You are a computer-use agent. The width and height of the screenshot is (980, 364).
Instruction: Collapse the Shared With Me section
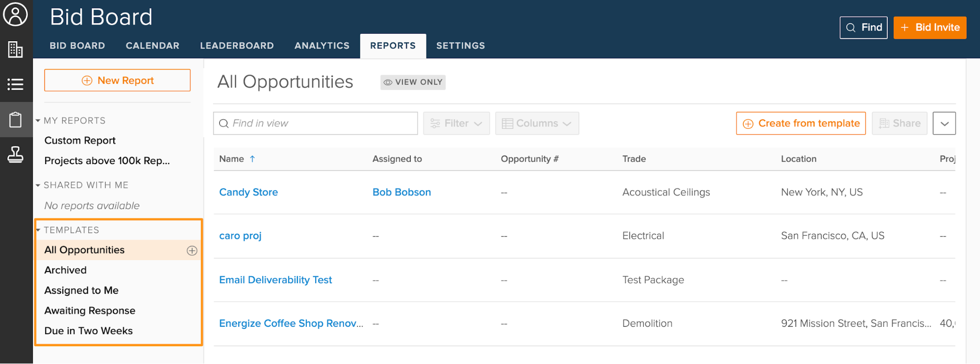click(x=38, y=185)
